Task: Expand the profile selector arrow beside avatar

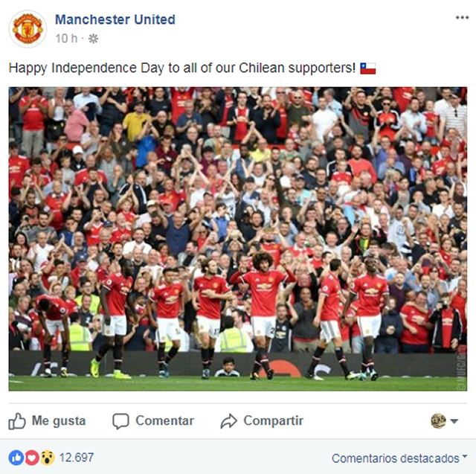Action: pos(454,421)
